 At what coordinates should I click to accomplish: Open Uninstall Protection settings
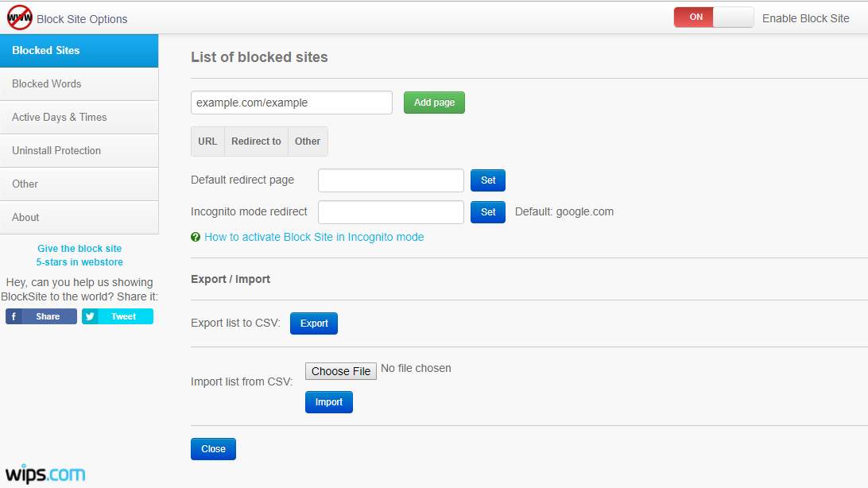point(56,150)
